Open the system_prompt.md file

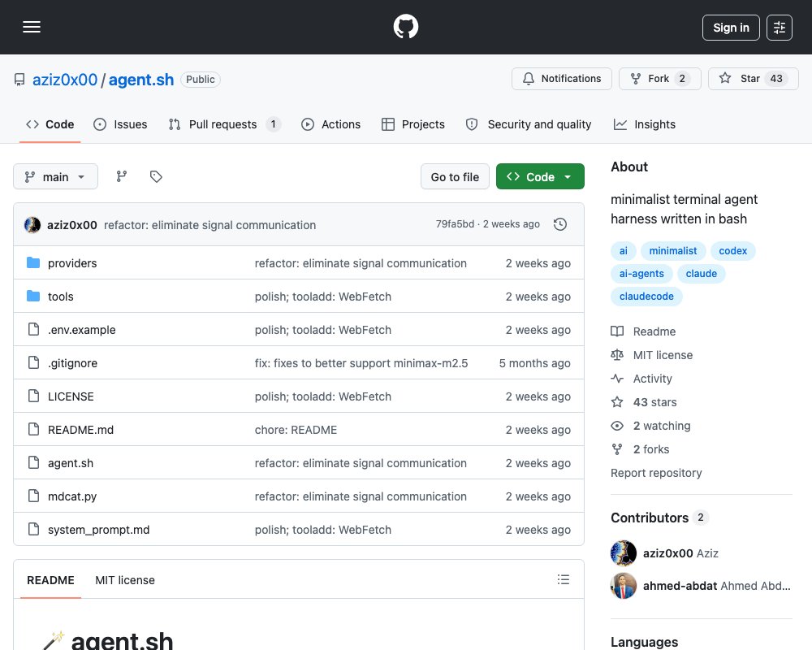coord(98,530)
